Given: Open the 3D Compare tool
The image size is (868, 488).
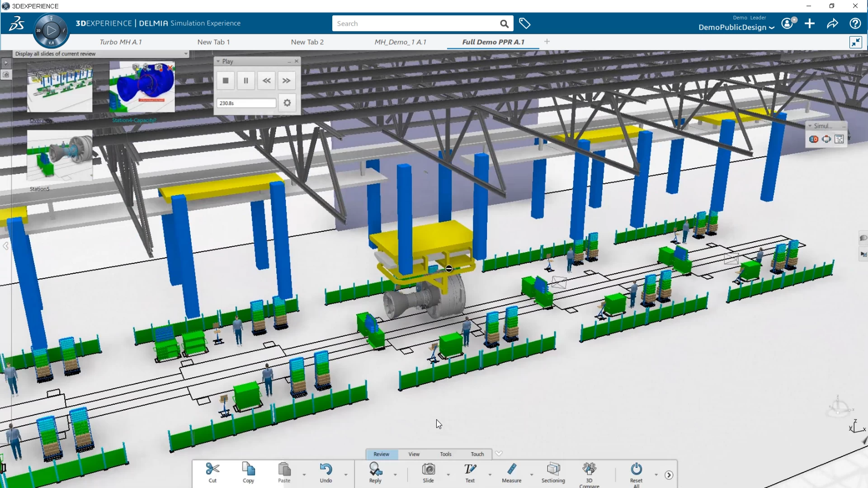Looking at the screenshot, I should pyautogui.click(x=589, y=469).
